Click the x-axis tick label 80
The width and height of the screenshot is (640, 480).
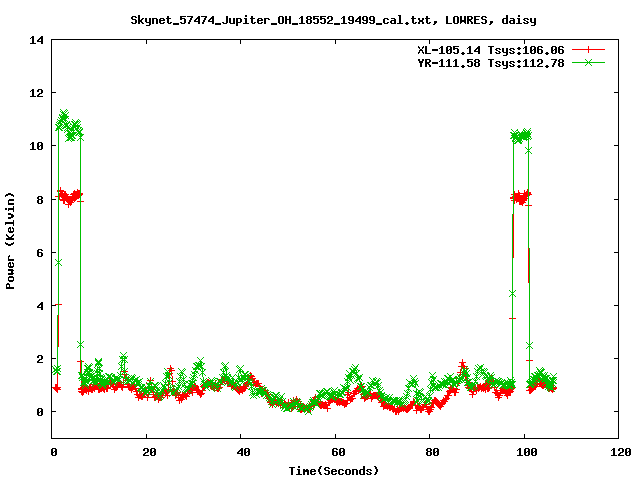433,452
